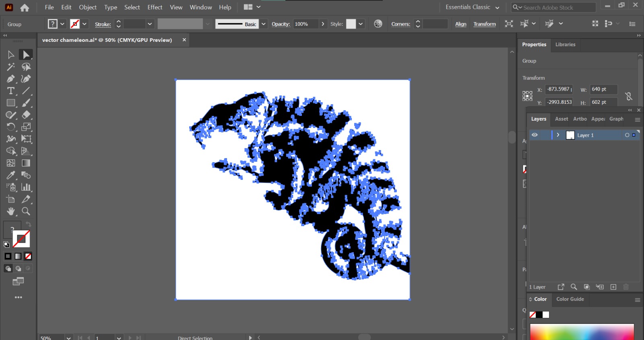Select the Eraser tool
The height and width of the screenshot is (340, 644).
[x=26, y=115]
